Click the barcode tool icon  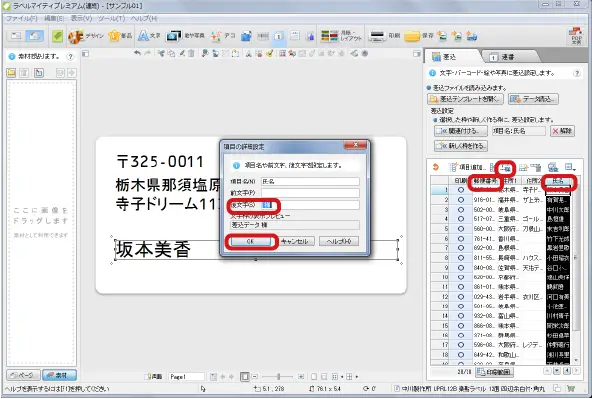(x=263, y=36)
